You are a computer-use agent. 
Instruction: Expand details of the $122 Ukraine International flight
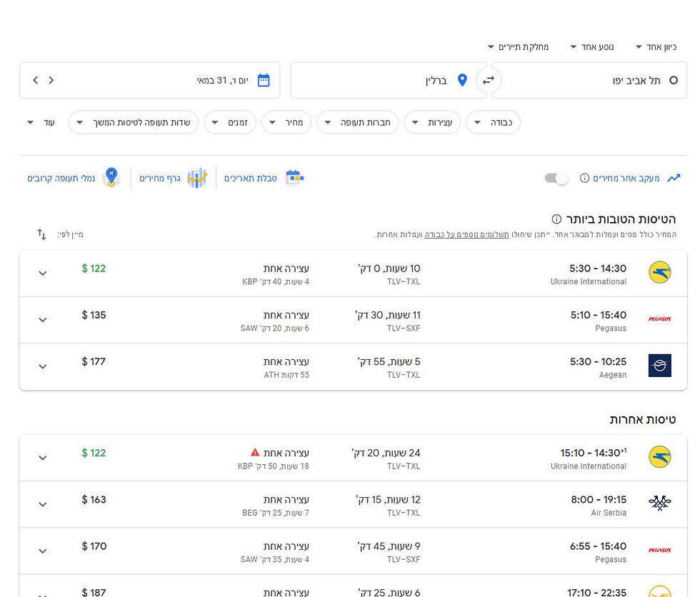[x=42, y=274]
